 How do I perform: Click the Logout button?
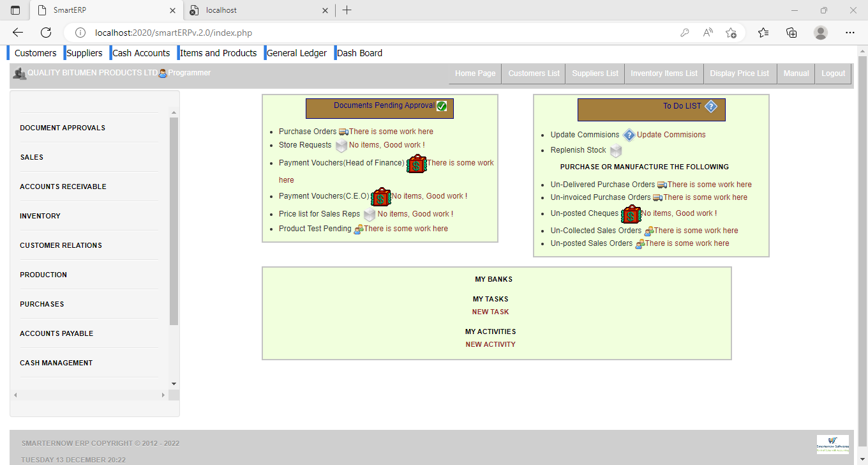click(833, 73)
